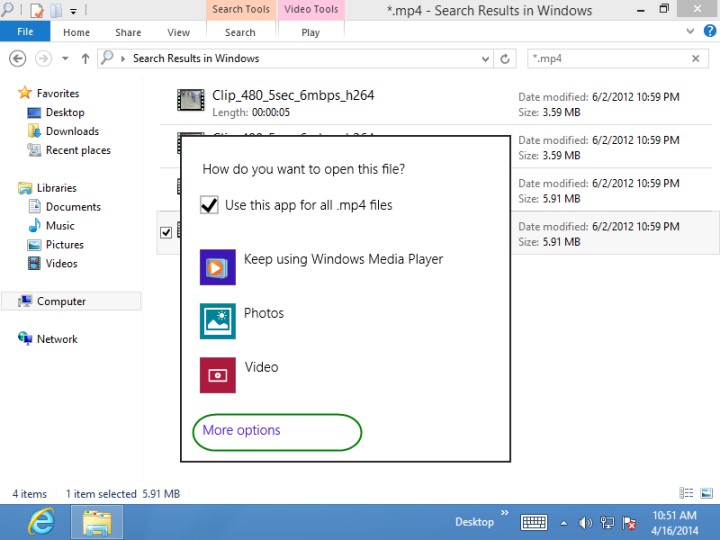720x540 pixels.
Task: Refresh the search results
Action: 505,59
